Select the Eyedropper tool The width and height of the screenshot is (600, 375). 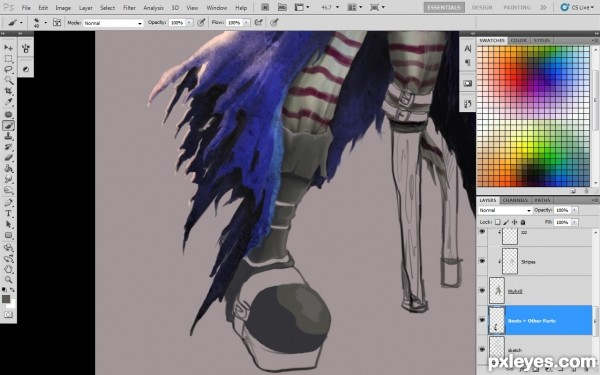tap(8, 102)
